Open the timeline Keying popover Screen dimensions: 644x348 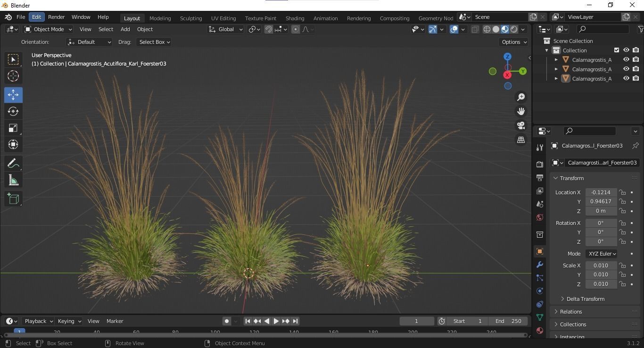[69, 321]
